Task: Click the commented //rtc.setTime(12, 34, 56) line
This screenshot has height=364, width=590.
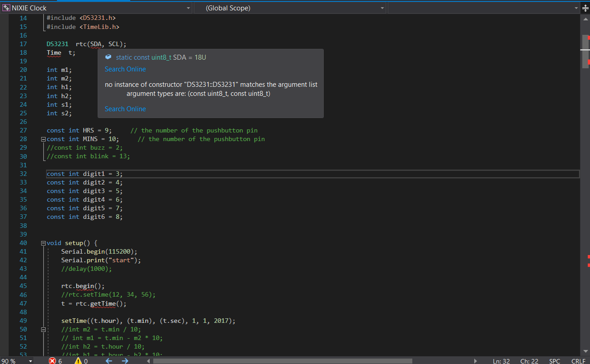Action: pyautogui.click(x=109, y=295)
